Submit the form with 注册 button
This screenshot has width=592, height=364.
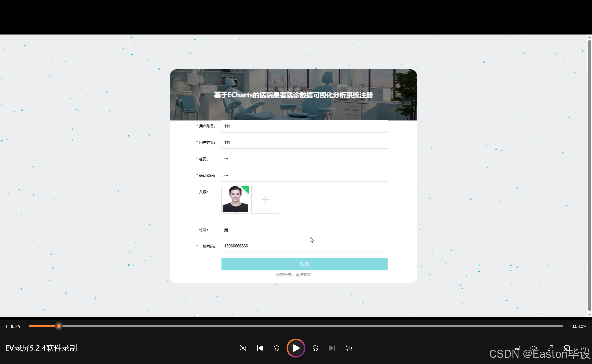304,264
